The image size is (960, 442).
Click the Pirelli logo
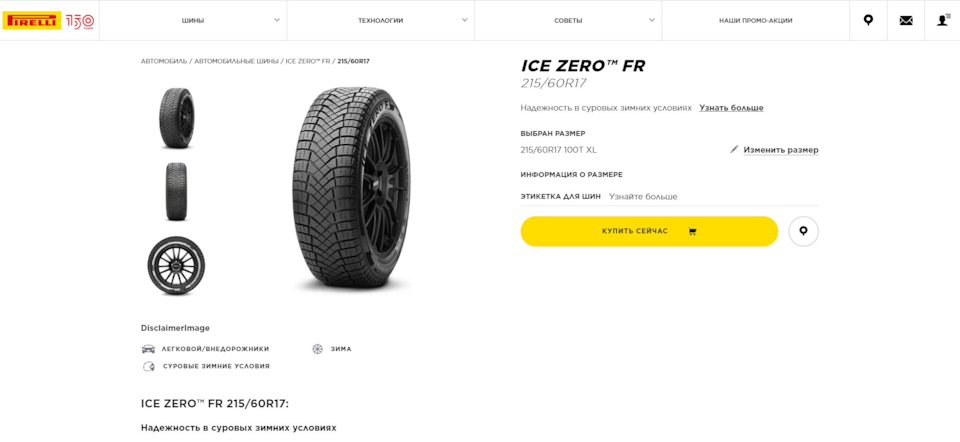32,20
